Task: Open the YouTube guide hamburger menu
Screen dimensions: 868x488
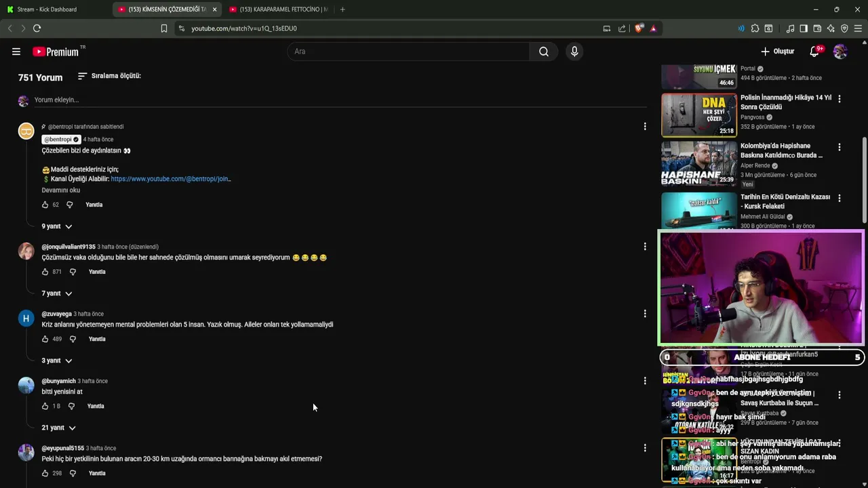Action: coord(16,52)
